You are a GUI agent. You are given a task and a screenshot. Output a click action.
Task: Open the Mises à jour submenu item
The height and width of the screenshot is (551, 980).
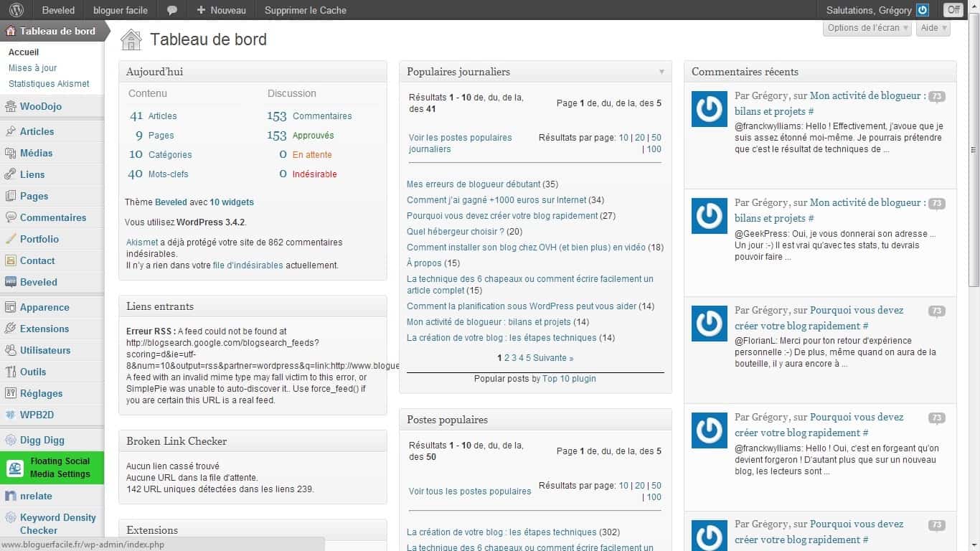click(x=33, y=68)
